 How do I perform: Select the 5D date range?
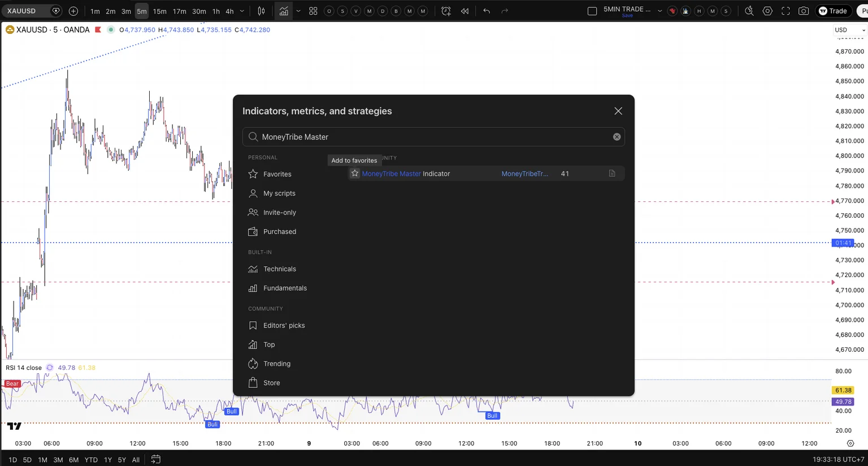(x=27, y=460)
